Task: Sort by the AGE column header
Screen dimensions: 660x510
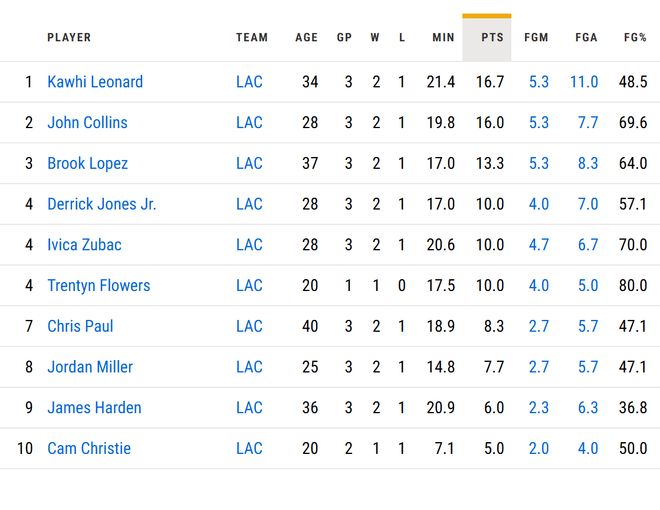Action: point(306,38)
